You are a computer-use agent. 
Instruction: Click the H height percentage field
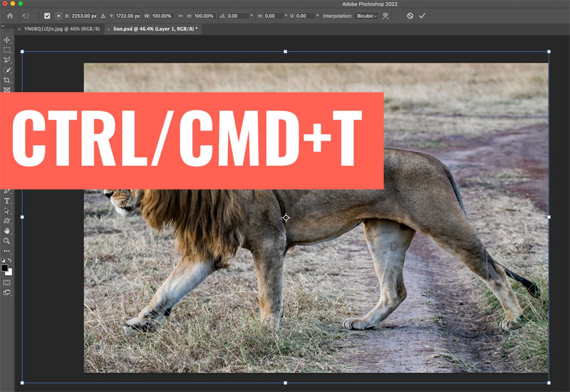click(204, 16)
